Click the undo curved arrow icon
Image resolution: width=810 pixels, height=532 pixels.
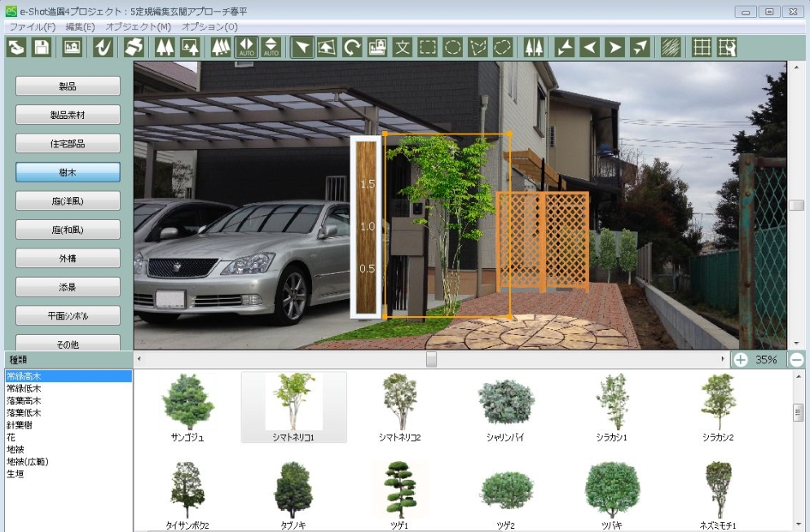[103, 47]
